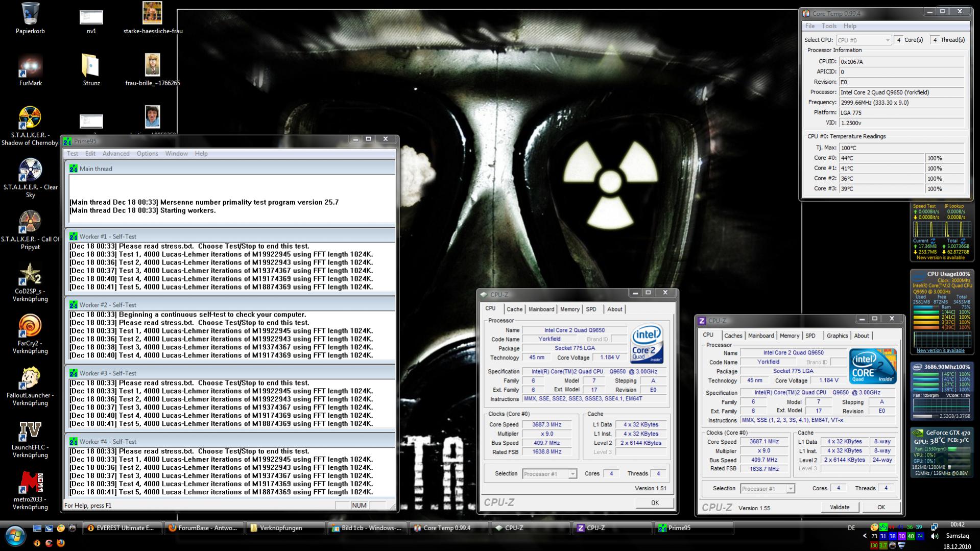Click the Switch Between Windows quick launch icon
The image size is (980, 551).
pos(49,528)
